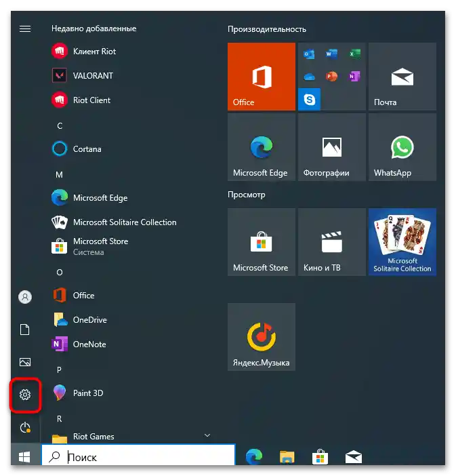Screen dimensions: 456x476
Task: Open Mail from the taskbar
Action: 354,457
